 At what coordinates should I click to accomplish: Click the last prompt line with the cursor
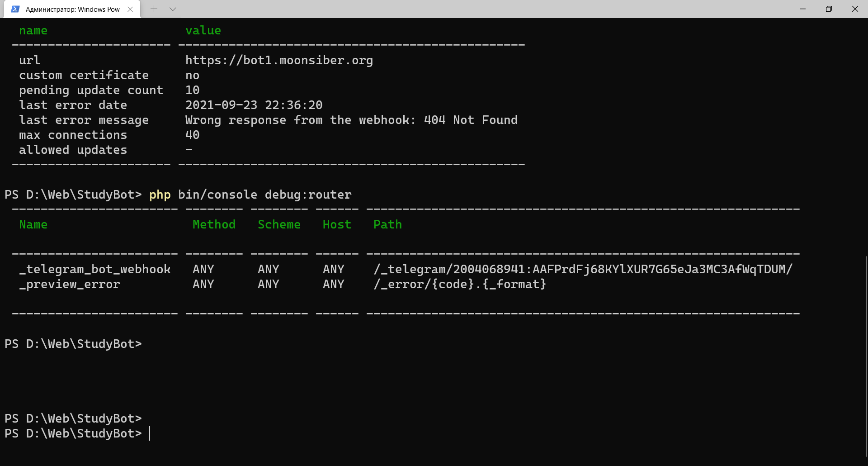coord(77,433)
